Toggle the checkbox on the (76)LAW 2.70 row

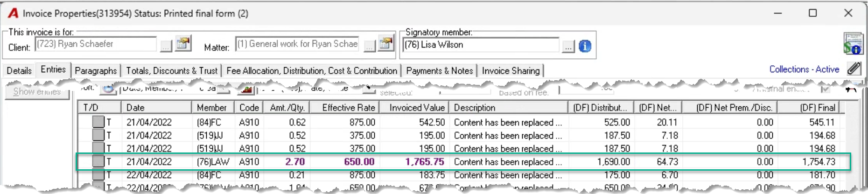coord(98,161)
